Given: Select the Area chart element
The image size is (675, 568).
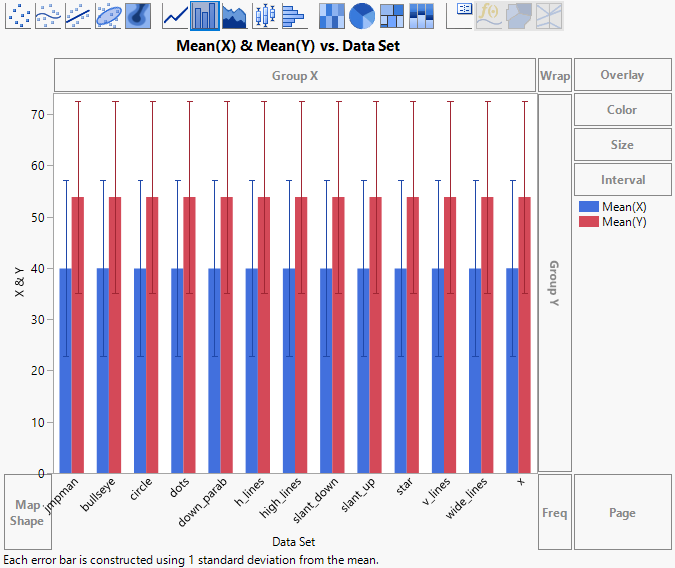Looking at the screenshot, I should 235,15.
